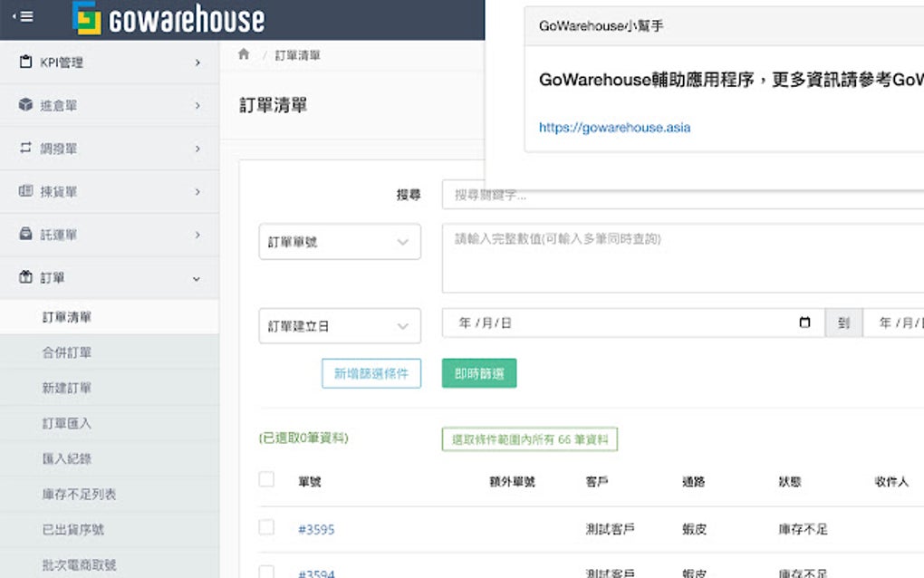The height and width of the screenshot is (578, 924).
Task: Open the home breadcrumb icon
Action: [243, 53]
